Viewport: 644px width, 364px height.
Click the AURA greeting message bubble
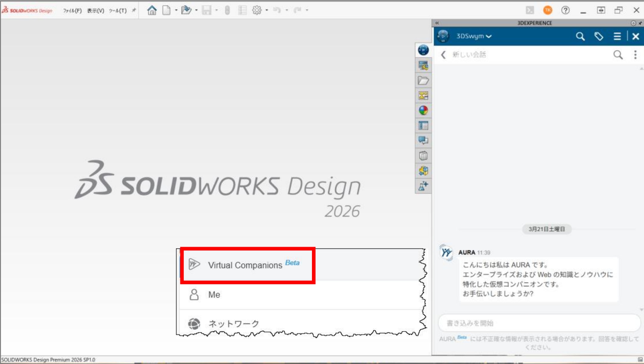click(538, 279)
